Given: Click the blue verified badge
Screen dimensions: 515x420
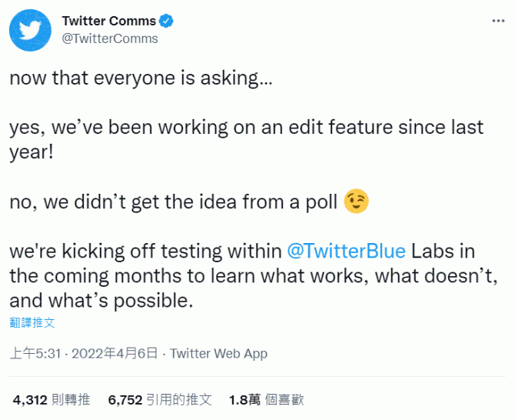Looking at the screenshot, I should tap(166, 21).
